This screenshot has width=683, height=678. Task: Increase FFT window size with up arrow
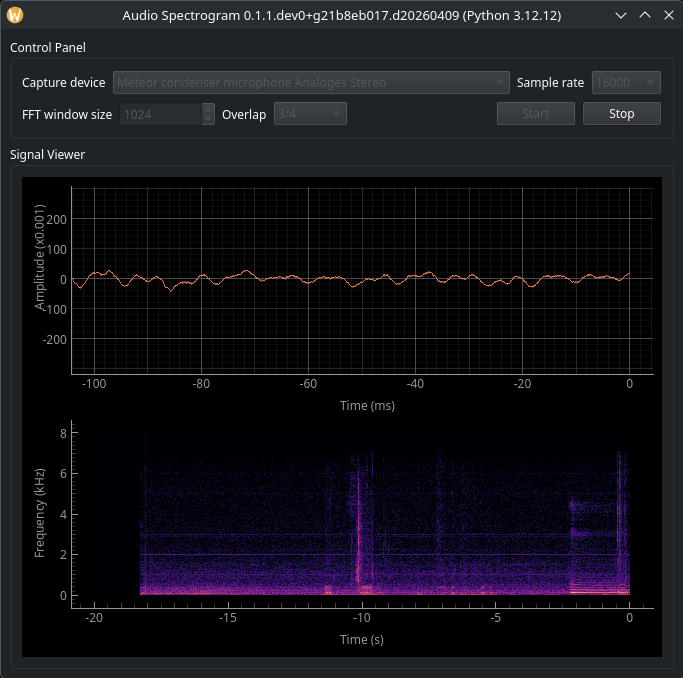(x=208, y=109)
